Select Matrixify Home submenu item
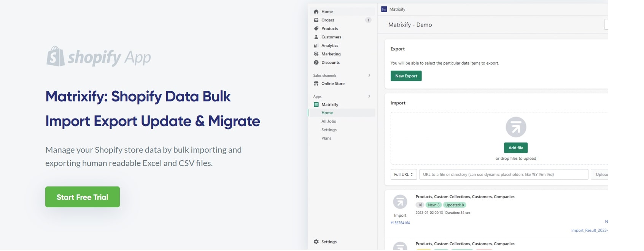Viewport: 644px width, 251px height. tap(327, 113)
